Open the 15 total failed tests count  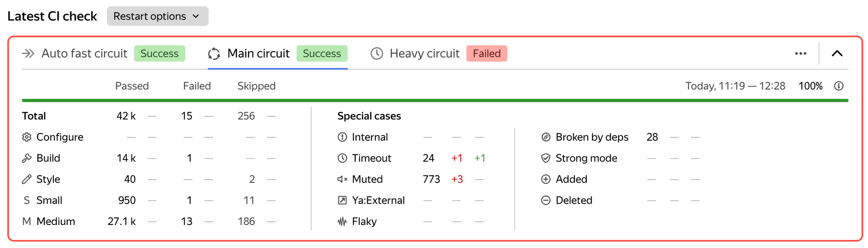(x=187, y=116)
